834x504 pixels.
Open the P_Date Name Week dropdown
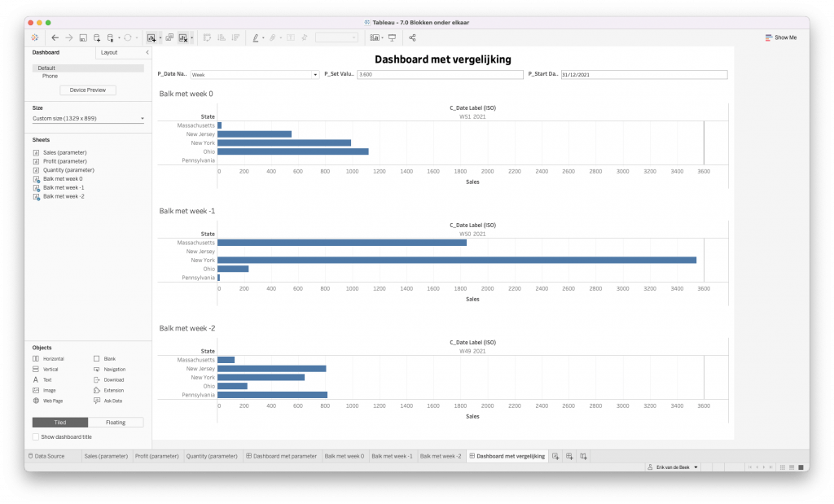[254, 74]
